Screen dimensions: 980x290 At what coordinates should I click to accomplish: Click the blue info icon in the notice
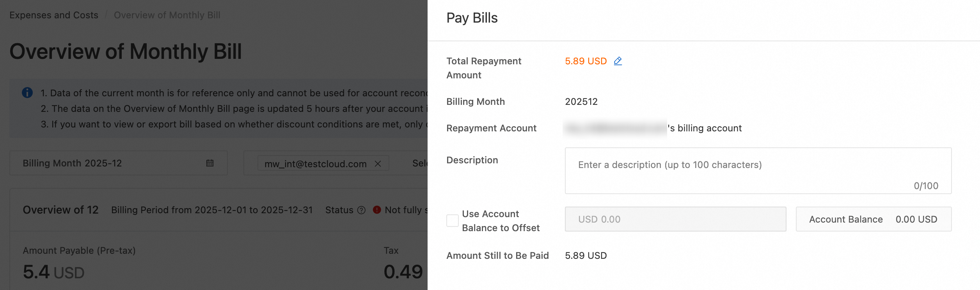pyautogui.click(x=27, y=93)
